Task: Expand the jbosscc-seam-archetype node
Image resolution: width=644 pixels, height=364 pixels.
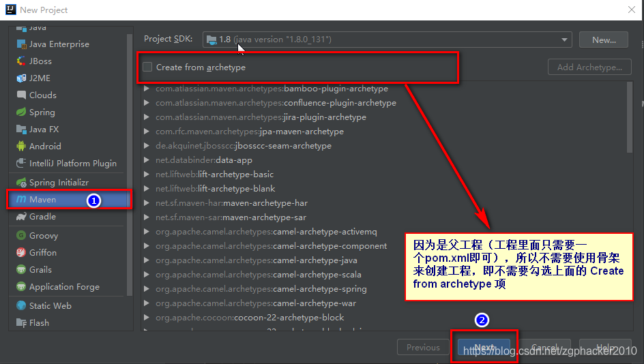Action: click(147, 146)
